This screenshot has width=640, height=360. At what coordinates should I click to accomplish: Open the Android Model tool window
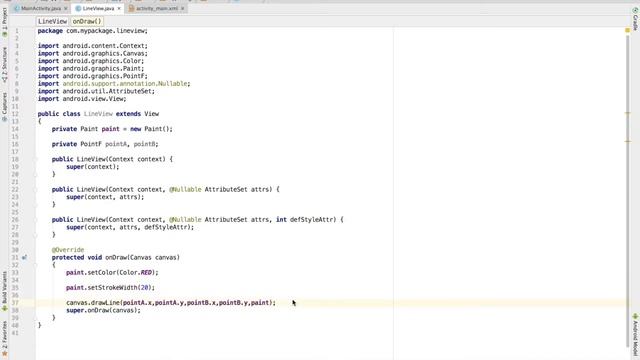coord(635,335)
